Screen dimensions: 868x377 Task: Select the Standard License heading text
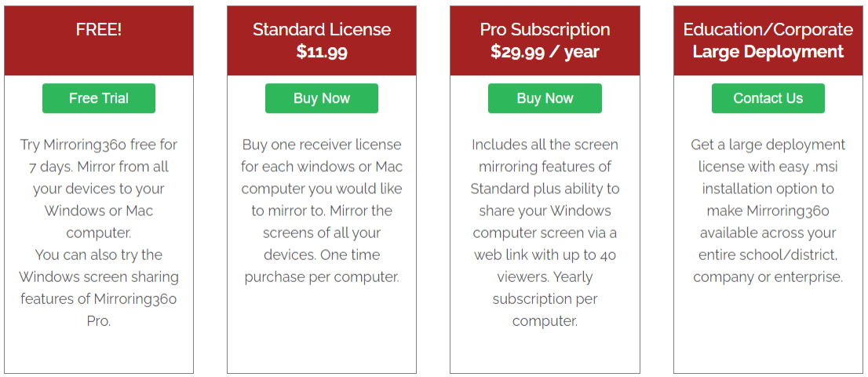click(x=322, y=30)
